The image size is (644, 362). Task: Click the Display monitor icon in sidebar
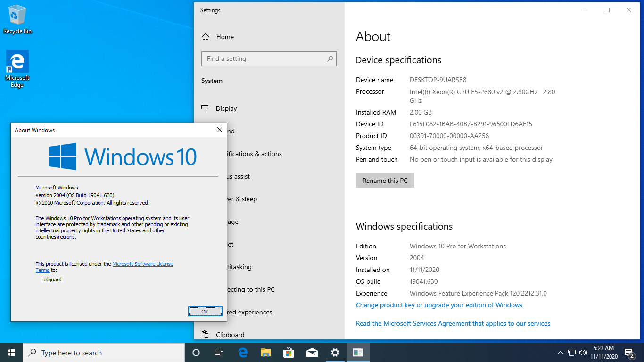tap(205, 108)
